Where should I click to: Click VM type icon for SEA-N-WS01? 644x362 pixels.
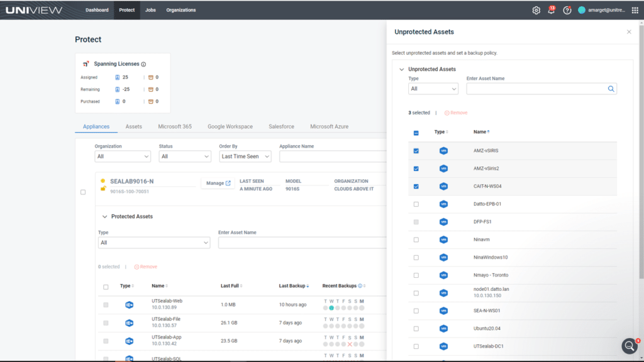point(443,310)
